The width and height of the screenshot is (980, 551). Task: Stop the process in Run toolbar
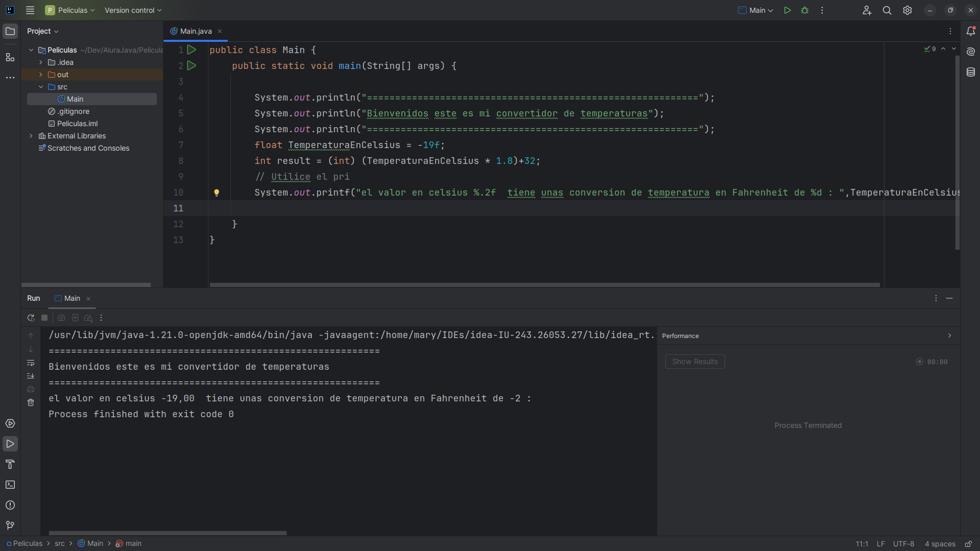pyautogui.click(x=44, y=318)
